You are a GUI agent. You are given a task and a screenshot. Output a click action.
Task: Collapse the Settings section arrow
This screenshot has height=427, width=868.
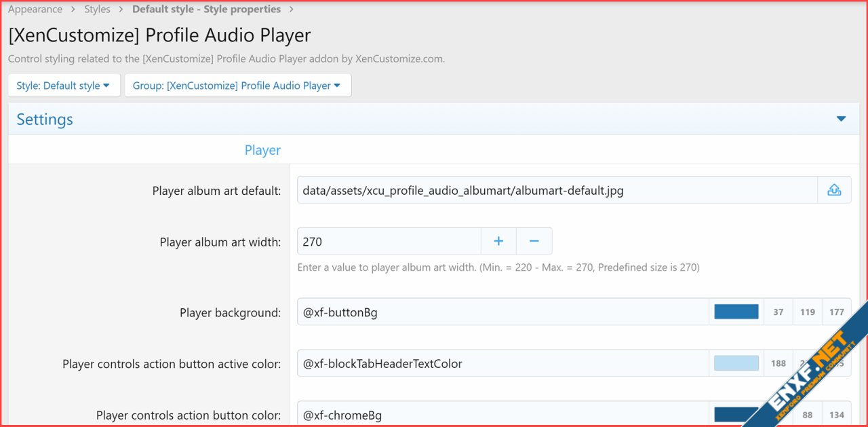(841, 119)
